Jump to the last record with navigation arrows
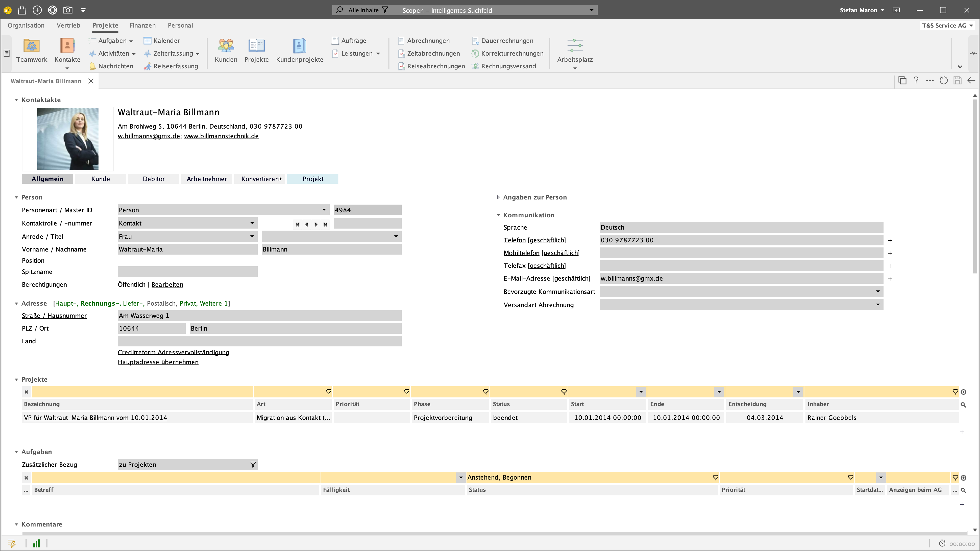The height and width of the screenshot is (551, 980). tap(325, 224)
